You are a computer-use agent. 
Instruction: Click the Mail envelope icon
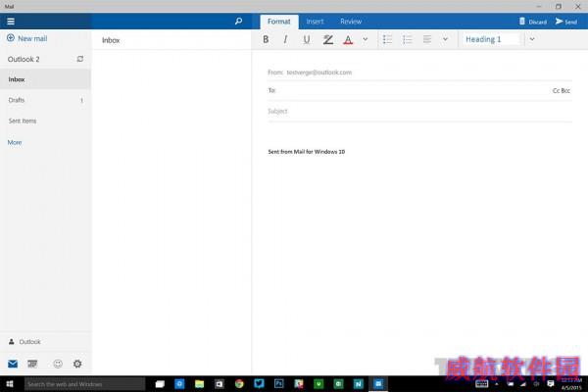tap(13, 364)
